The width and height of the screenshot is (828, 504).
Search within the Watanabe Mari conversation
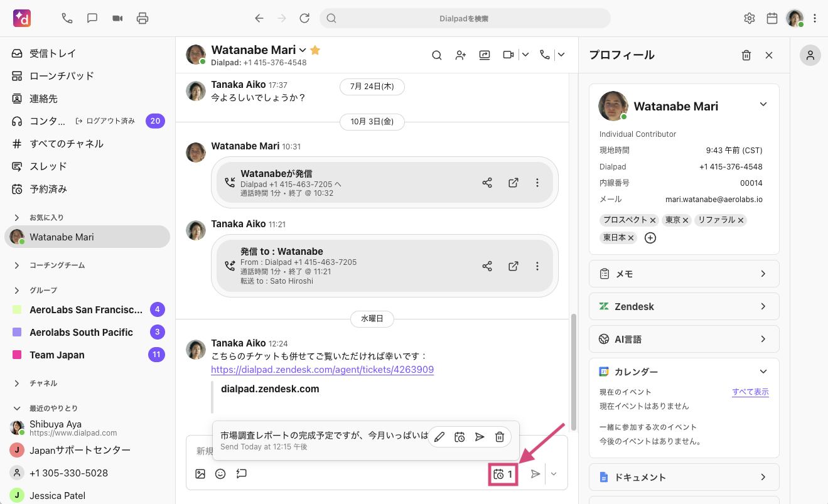point(436,55)
